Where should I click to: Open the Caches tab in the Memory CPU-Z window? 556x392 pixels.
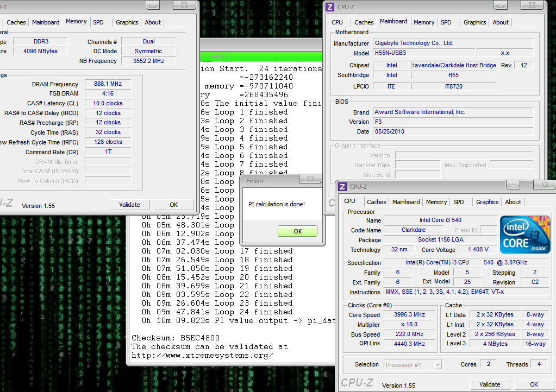[16, 22]
